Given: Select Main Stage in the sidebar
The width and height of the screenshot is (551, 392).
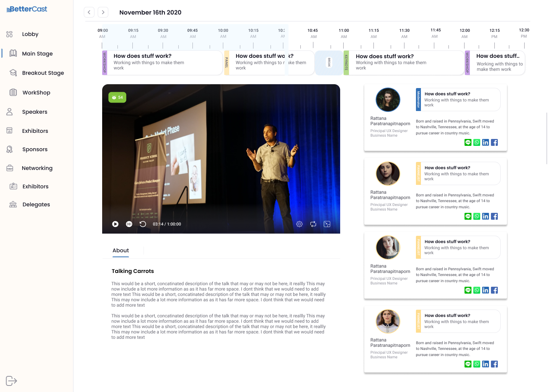Looking at the screenshot, I should click(x=37, y=54).
